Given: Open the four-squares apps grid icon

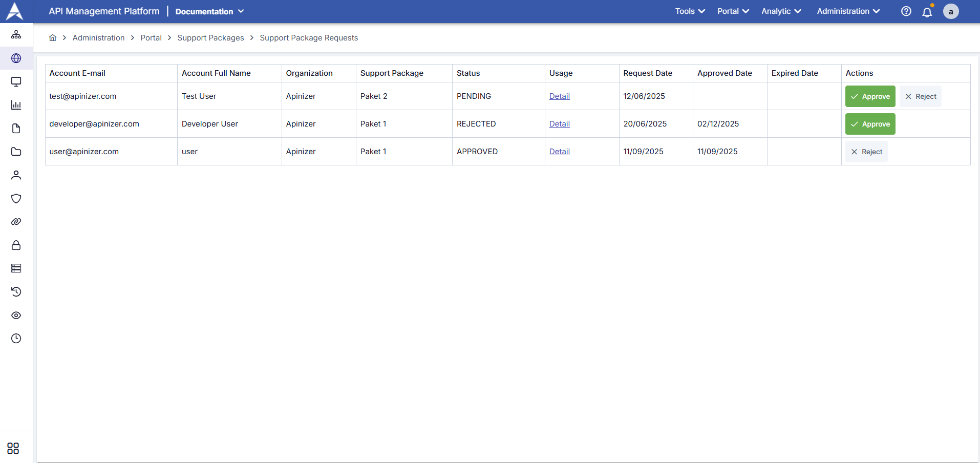Looking at the screenshot, I should 13,449.
